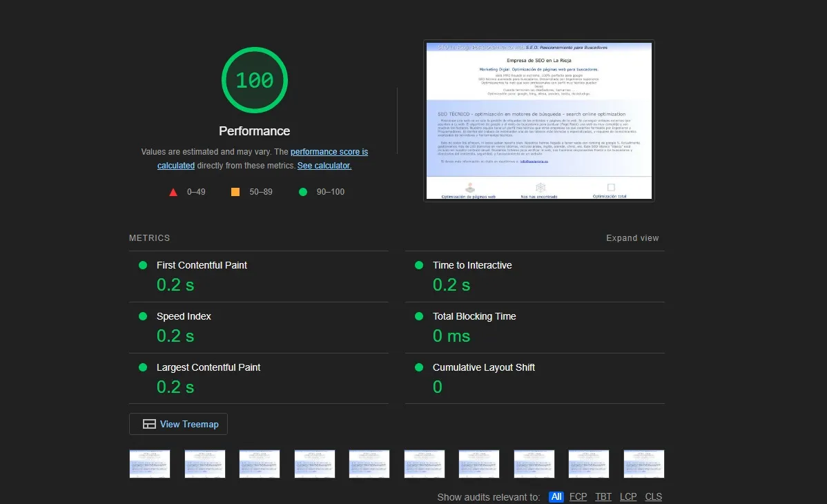Click the orange square 50–89 legend icon
This screenshot has width=827, height=504.
[235, 192]
